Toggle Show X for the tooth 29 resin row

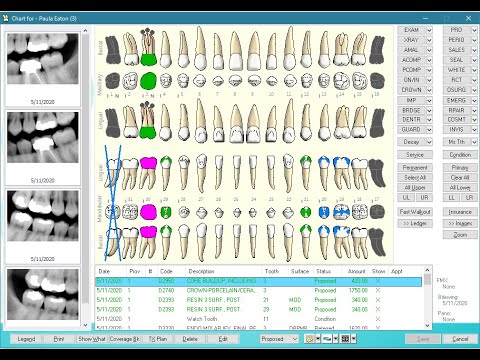378,309
